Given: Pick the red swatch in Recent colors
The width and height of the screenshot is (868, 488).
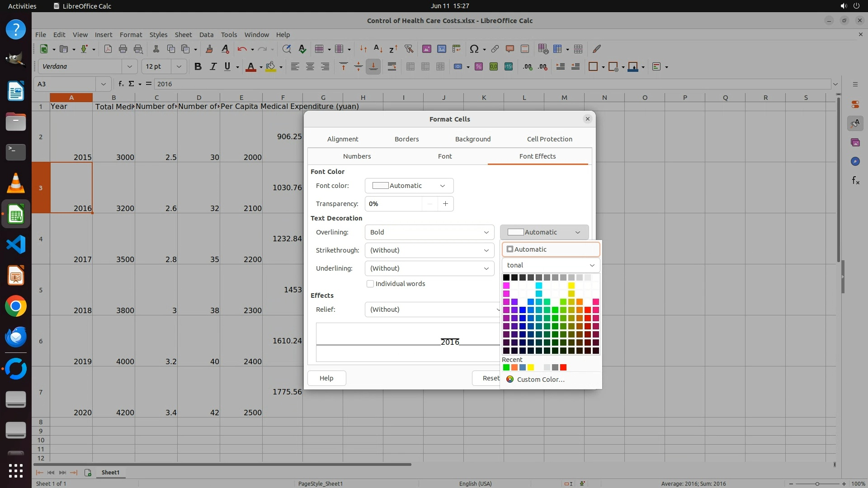Looking at the screenshot, I should point(563,367).
